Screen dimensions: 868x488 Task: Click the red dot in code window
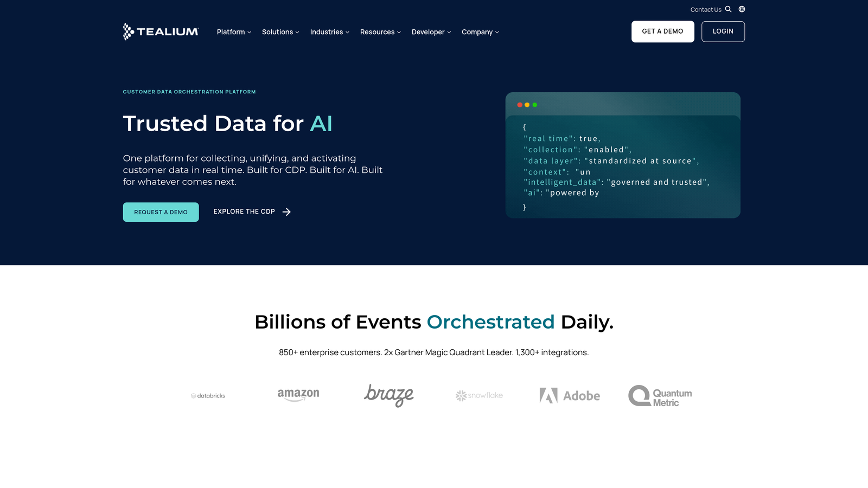coord(520,105)
